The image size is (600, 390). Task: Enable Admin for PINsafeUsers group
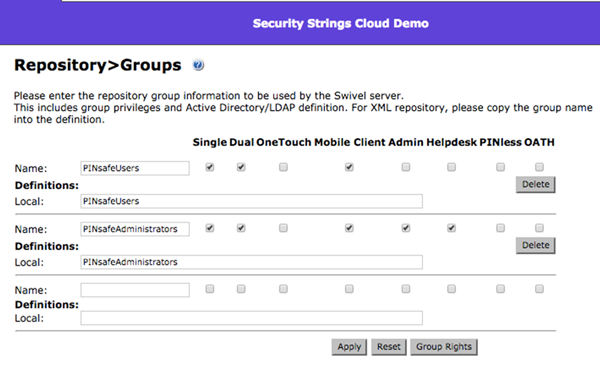tap(406, 167)
